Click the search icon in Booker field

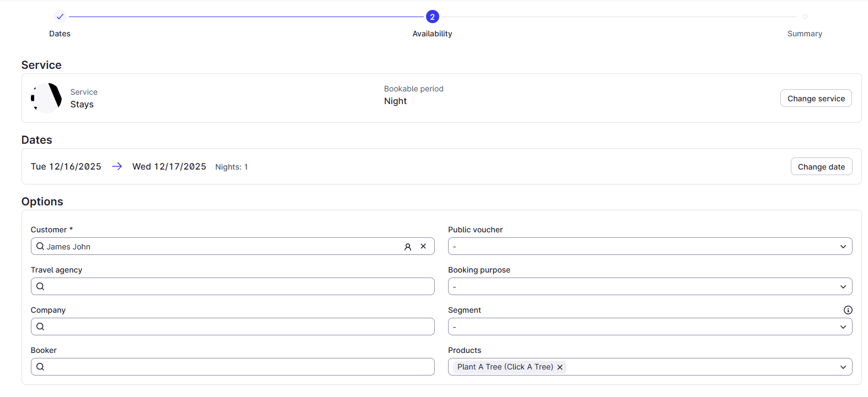pyautogui.click(x=40, y=367)
